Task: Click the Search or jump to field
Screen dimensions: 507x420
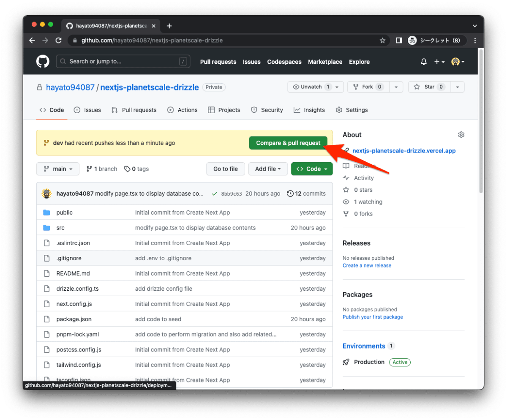Action: (123, 62)
